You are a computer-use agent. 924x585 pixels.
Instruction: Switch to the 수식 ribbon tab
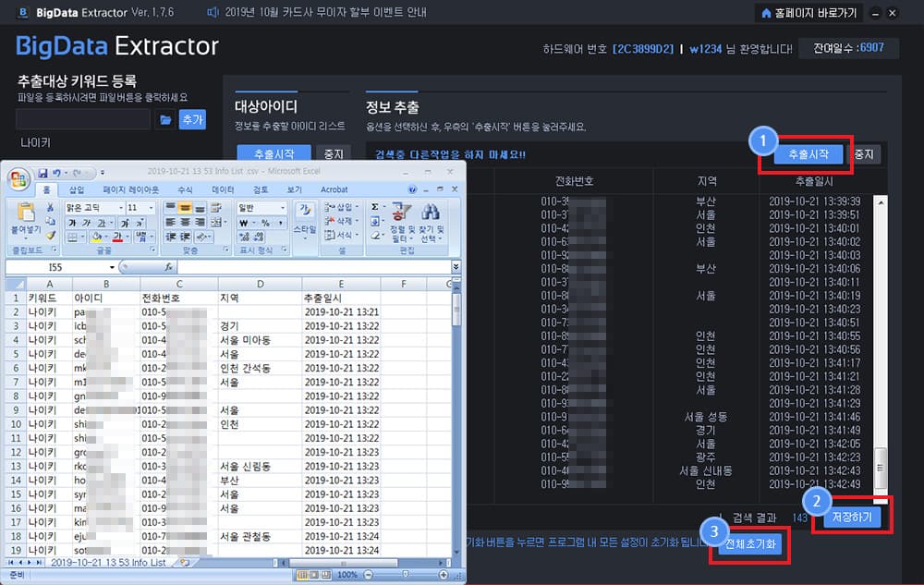point(185,189)
